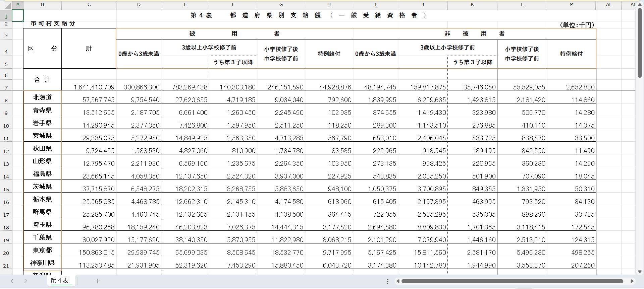Click the table title 第4表 都道府県別支給額

[x=308, y=15]
